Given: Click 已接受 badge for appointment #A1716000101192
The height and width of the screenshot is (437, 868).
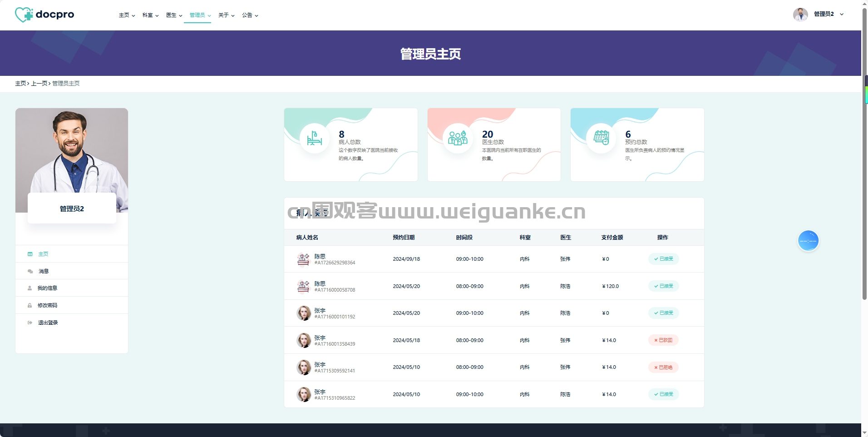Looking at the screenshot, I should coord(663,313).
